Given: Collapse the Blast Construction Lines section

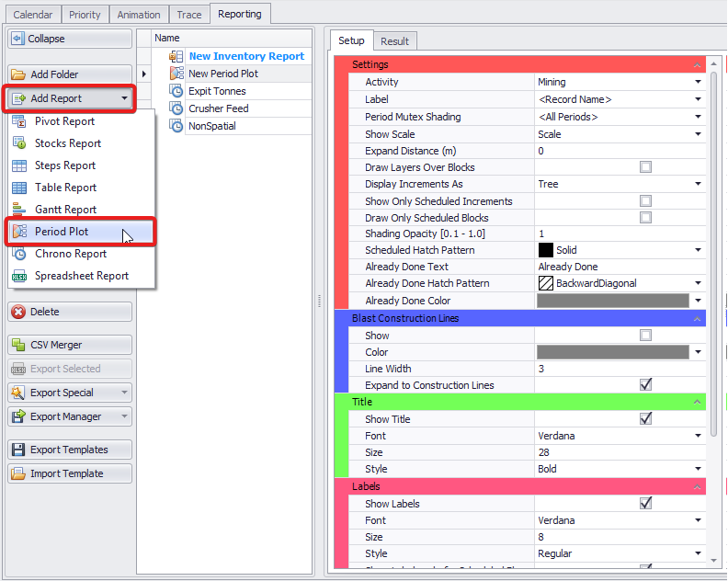Looking at the screenshot, I should pos(697,319).
